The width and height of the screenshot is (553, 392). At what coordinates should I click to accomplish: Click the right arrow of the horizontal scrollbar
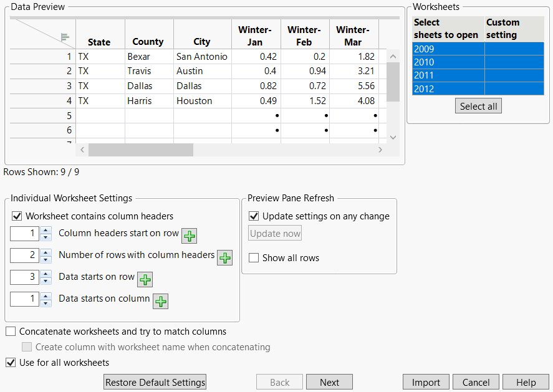[x=380, y=150]
